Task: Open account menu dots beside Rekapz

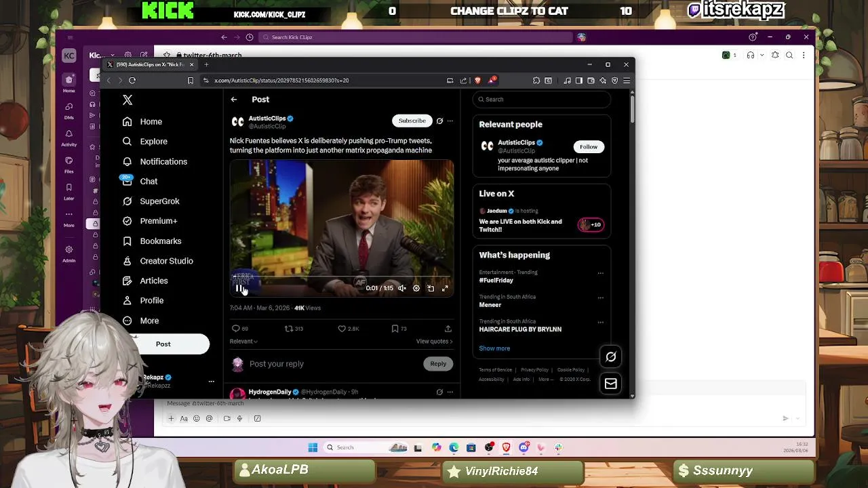Action: 211,382
